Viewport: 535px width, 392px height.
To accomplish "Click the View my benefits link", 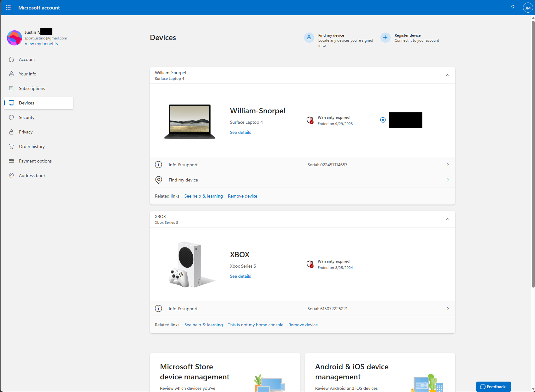I will point(41,44).
